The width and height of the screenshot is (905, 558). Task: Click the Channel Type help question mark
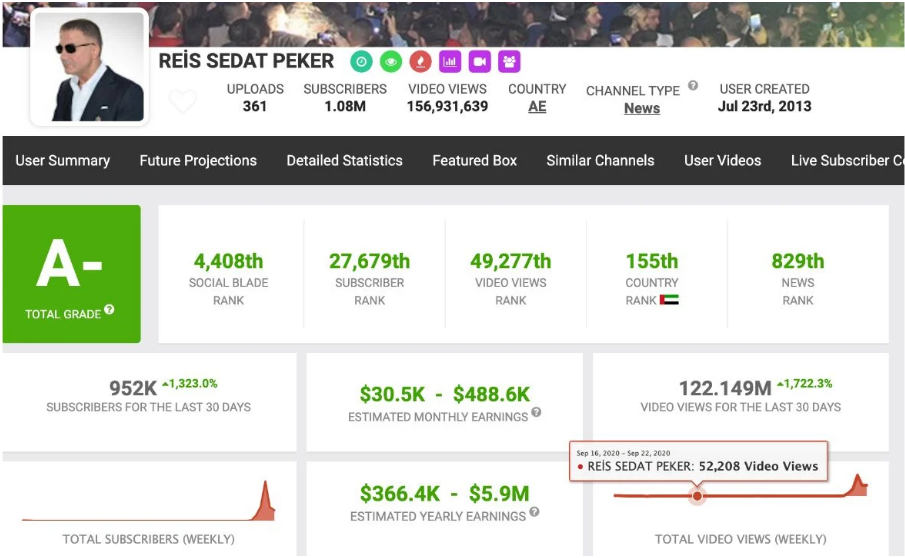(x=693, y=85)
